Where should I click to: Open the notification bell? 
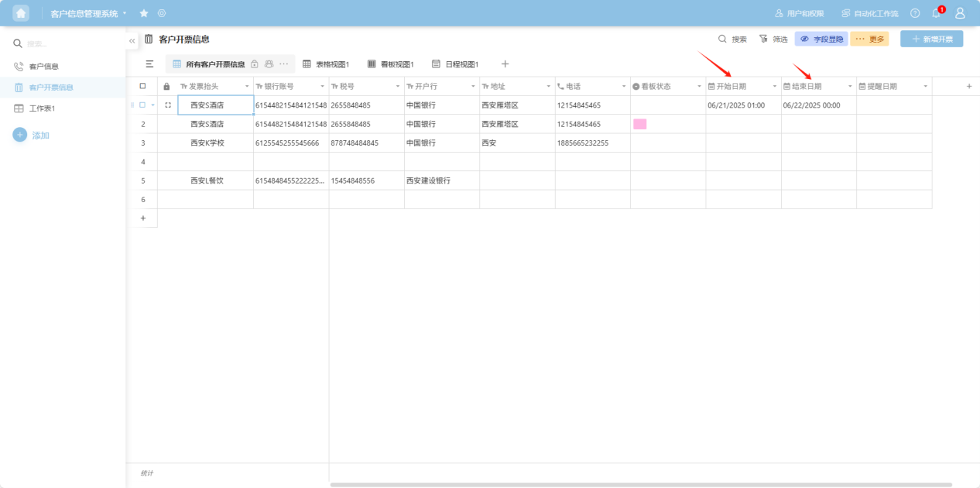click(x=936, y=13)
